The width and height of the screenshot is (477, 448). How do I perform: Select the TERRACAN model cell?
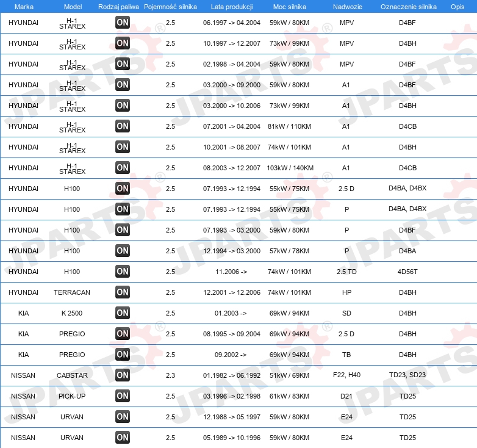tap(72, 292)
